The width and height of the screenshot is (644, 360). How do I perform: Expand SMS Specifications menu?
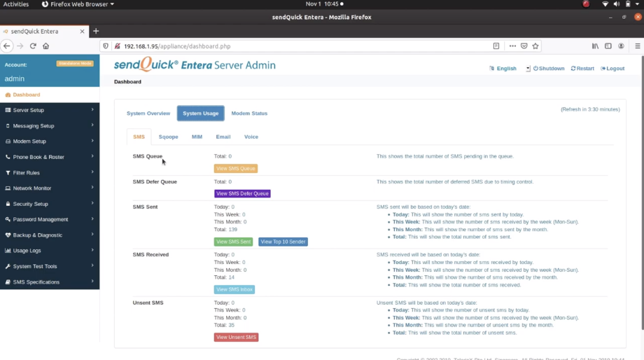tap(50, 282)
